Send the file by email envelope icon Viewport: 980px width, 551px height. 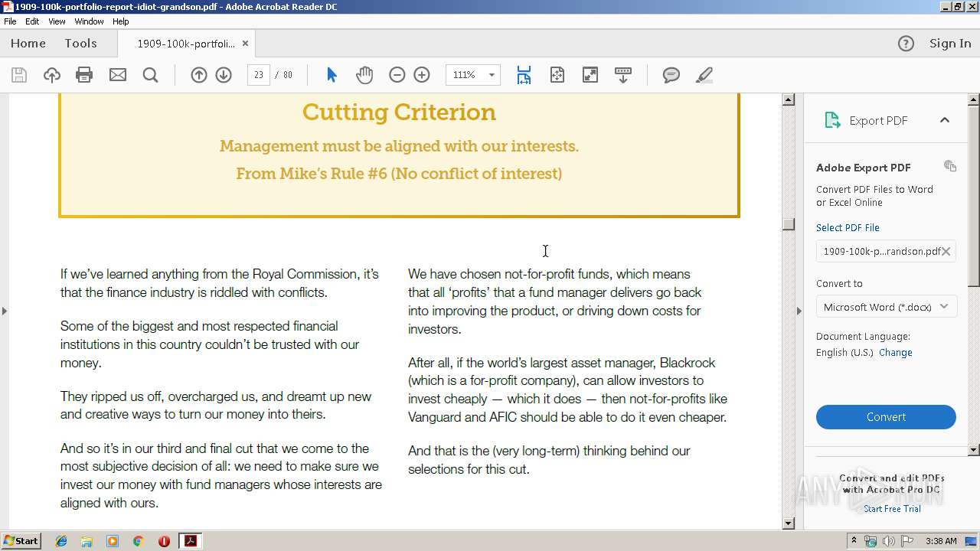click(x=118, y=75)
